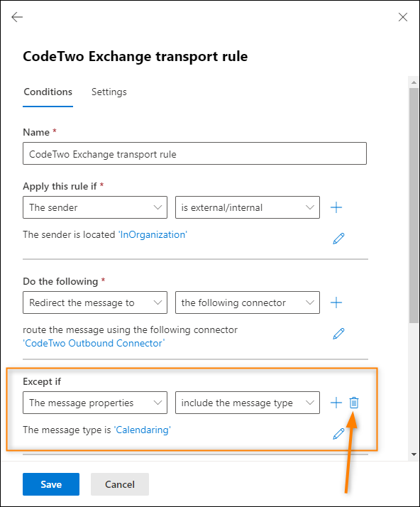The height and width of the screenshot is (507, 420).
Task: Open the following connector dropdown
Action: coord(248,302)
